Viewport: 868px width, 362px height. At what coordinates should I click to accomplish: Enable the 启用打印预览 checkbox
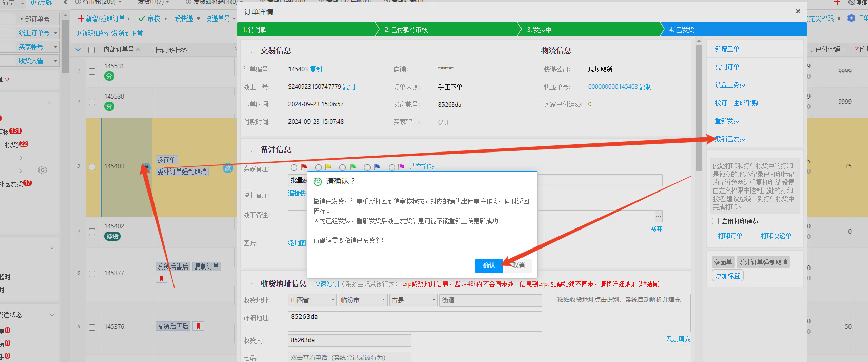(715, 221)
